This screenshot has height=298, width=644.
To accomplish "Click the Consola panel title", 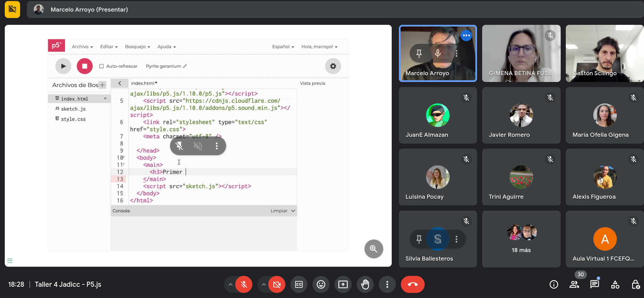I will point(121,211).
